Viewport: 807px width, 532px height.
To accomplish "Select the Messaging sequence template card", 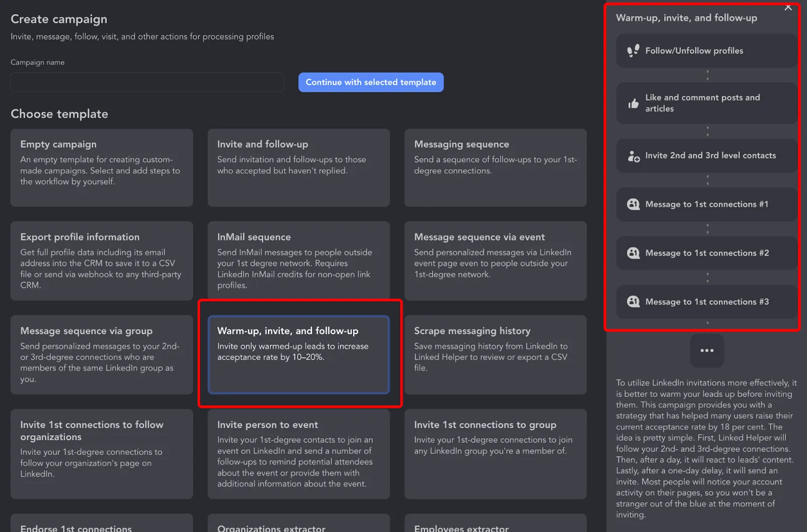I will tap(495, 167).
